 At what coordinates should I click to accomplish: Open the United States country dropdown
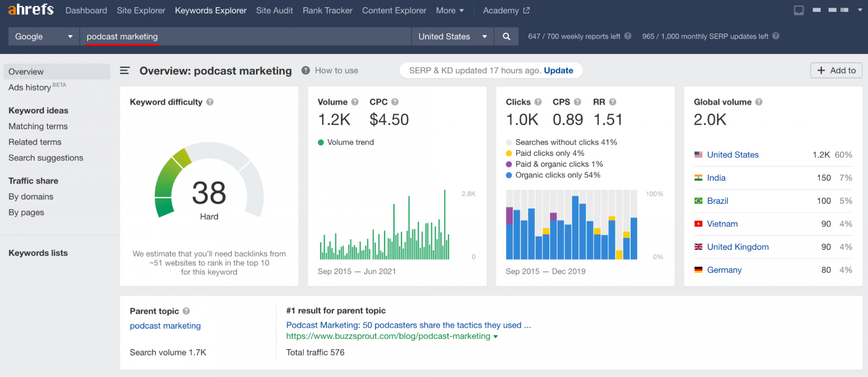453,37
